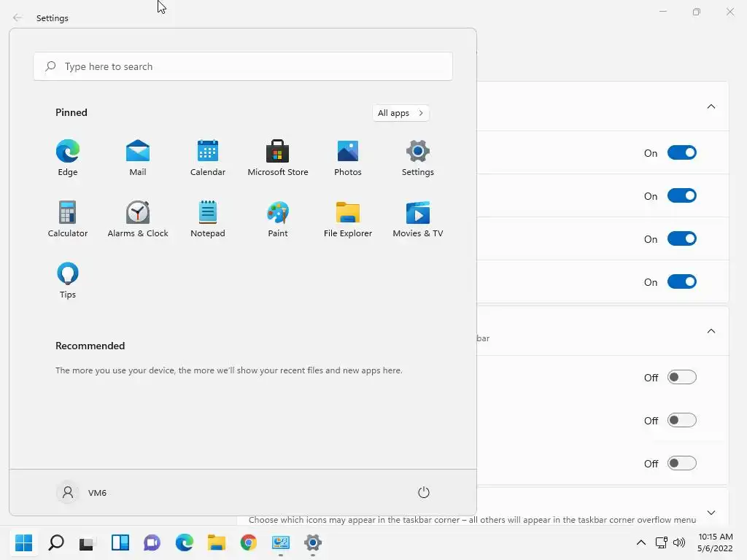Restore down the Settings window
Viewport: 747px width, 560px height.
[x=696, y=12]
